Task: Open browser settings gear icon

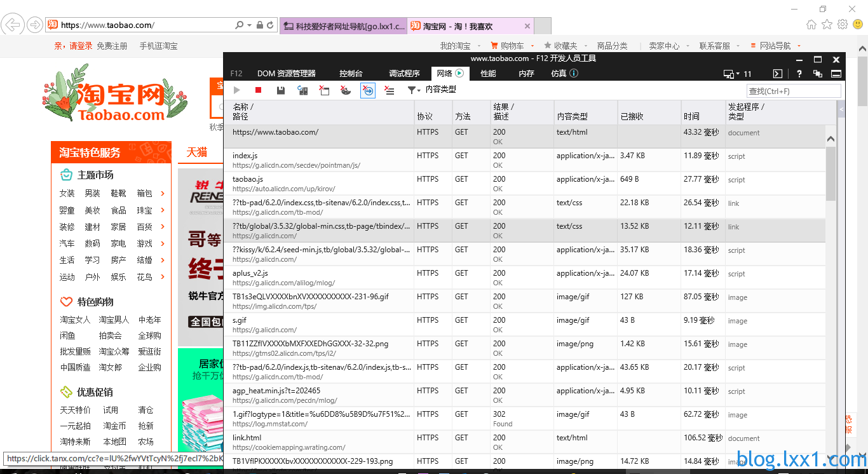Action: pyautogui.click(x=843, y=25)
